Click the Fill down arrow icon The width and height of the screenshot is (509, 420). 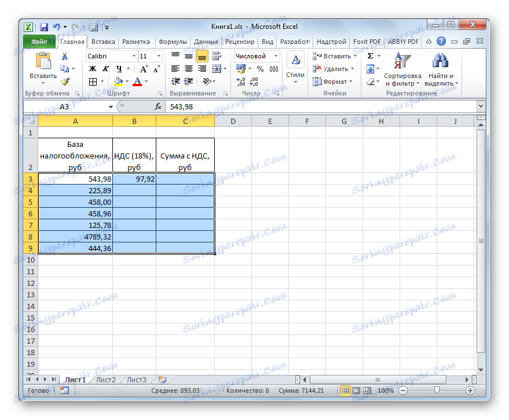click(x=370, y=69)
